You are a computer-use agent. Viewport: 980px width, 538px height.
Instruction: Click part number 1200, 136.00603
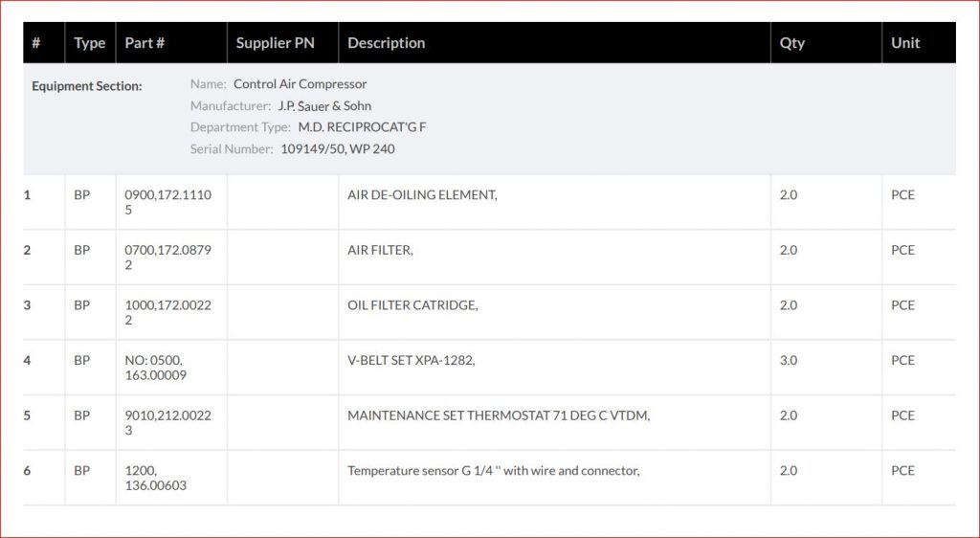[x=156, y=478]
